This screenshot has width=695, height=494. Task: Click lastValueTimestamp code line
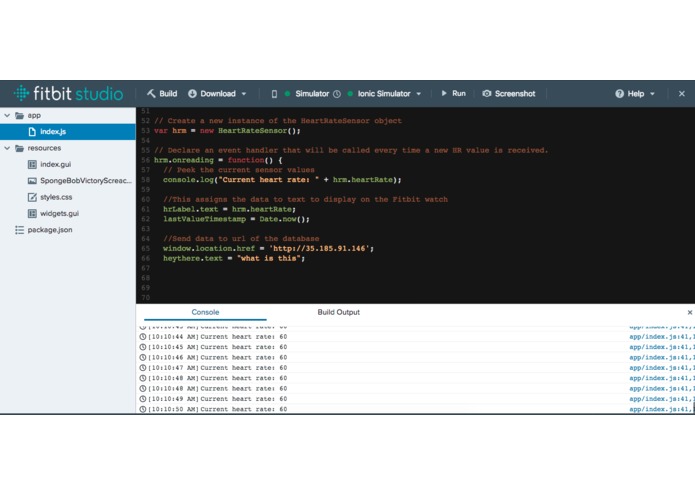(236, 219)
